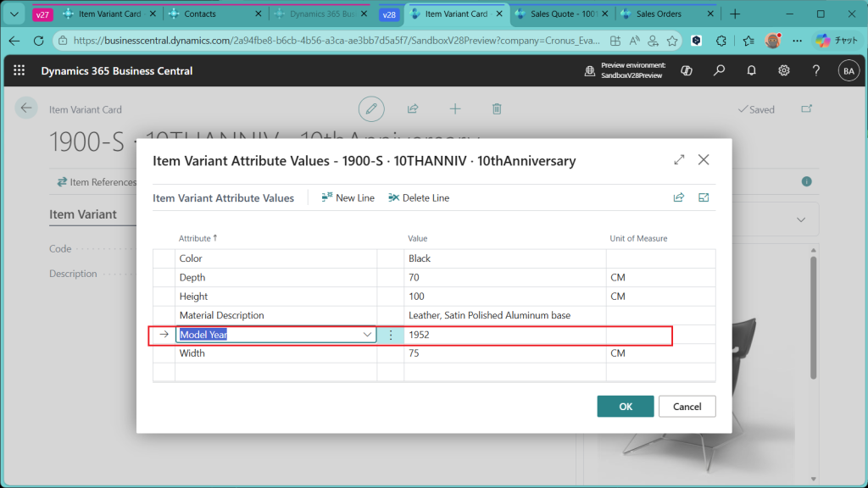Viewport: 868px width, 488px height.
Task: Open the browser tab list chevron
Action: pyautogui.click(x=14, y=14)
